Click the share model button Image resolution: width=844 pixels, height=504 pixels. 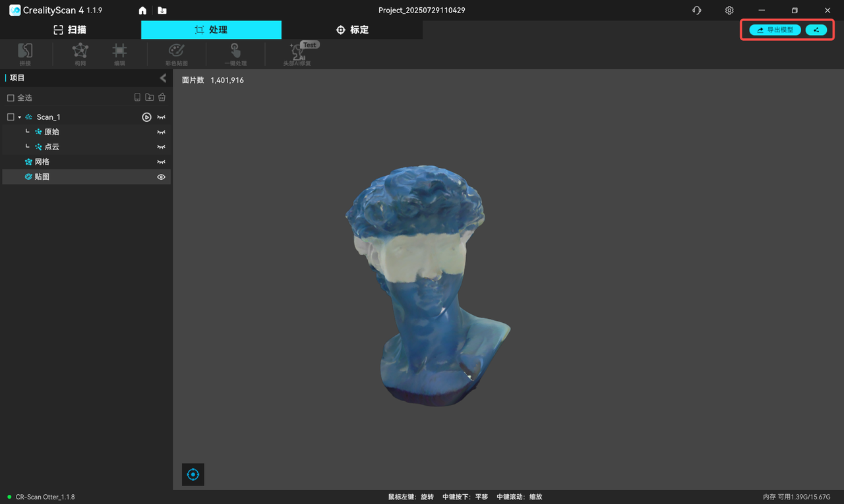click(x=816, y=30)
